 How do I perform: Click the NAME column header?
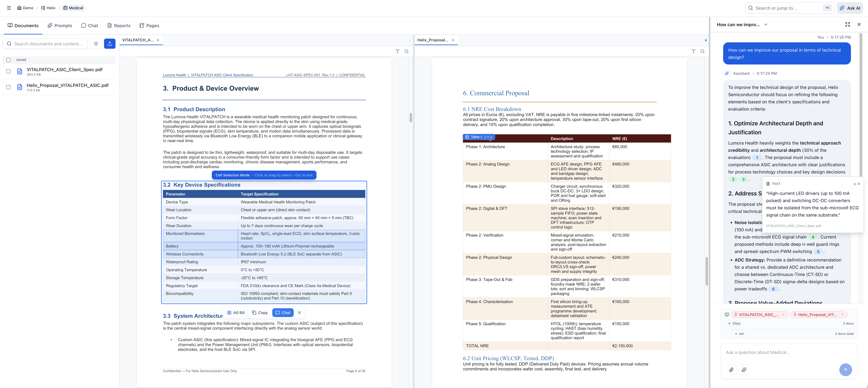21,60
